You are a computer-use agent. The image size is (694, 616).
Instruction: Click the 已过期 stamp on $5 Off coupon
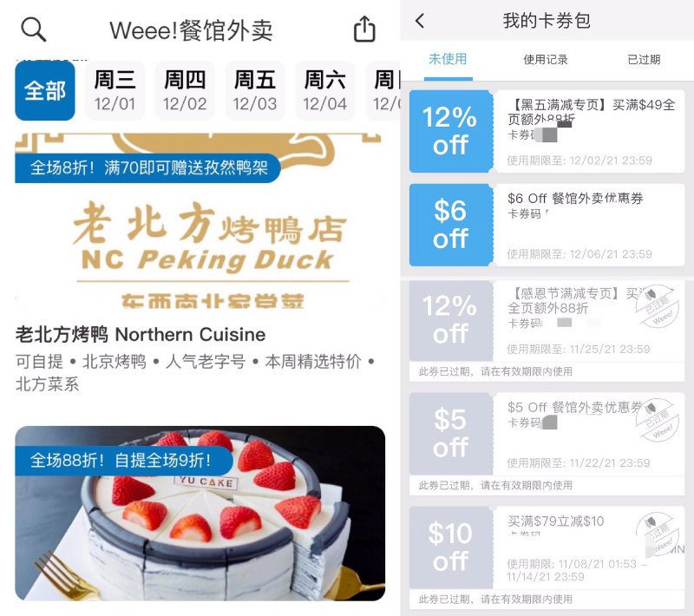pyautogui.click(x=657, y=420)
